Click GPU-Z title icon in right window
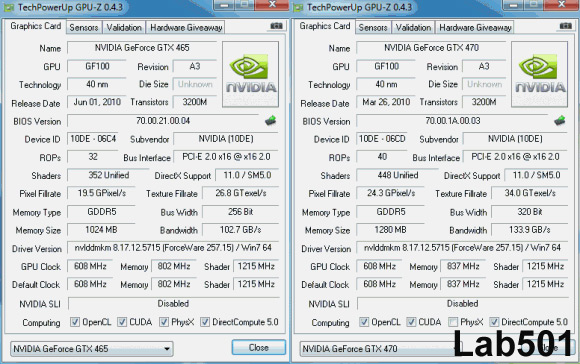 coord(297,7)
